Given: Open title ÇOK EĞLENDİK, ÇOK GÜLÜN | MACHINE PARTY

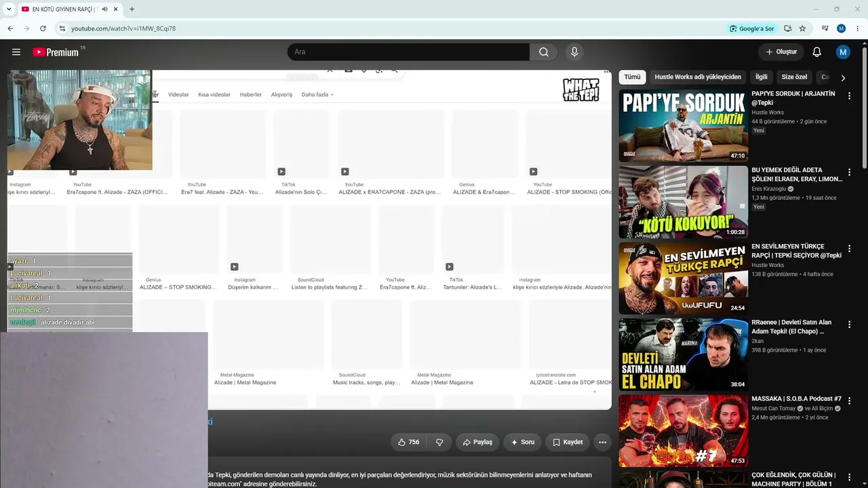Looking at the screenshot, I should pyautogui.click(x=793, y=479).
